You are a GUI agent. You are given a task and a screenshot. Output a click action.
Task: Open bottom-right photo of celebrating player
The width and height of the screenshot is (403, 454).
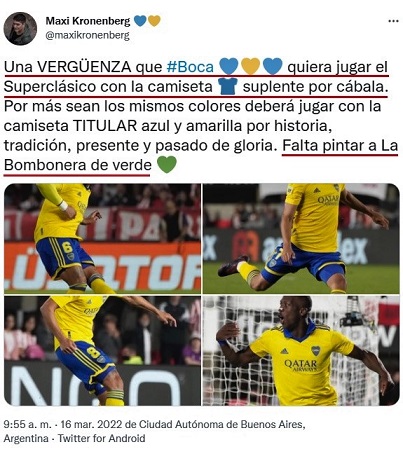[x=301, y=351]
